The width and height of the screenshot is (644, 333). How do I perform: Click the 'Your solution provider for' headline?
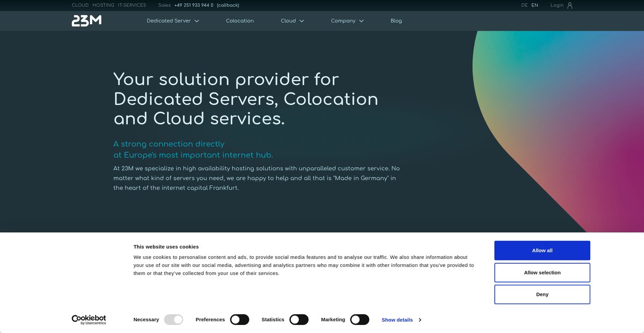(x=226, y=79)
